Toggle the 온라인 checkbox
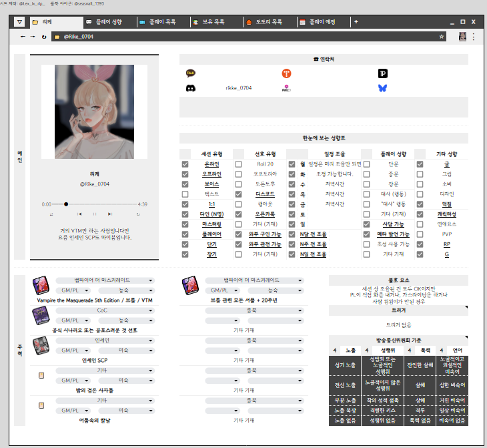487x448 pixels. click(185, 164)
